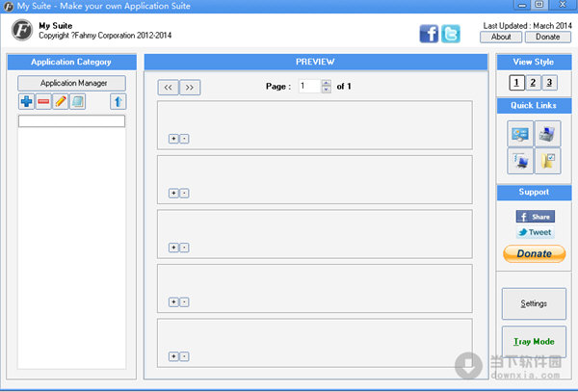Open Settings
The image size is (578, 392).
click(534, 303)
